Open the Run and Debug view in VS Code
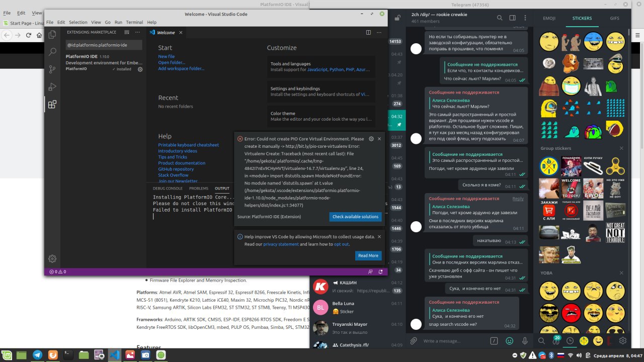The height and width of the screenshot is (362, 644). pyautogui.click(x=52, y=86)
